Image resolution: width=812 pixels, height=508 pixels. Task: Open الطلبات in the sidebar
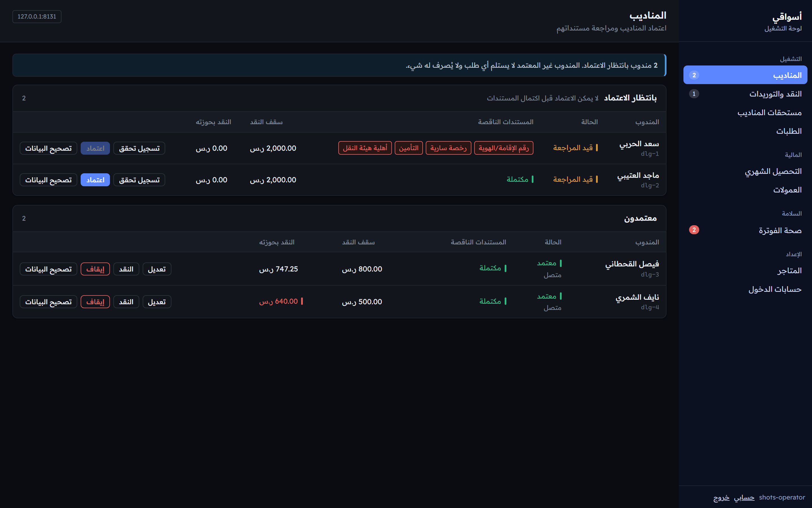point(745,131)
